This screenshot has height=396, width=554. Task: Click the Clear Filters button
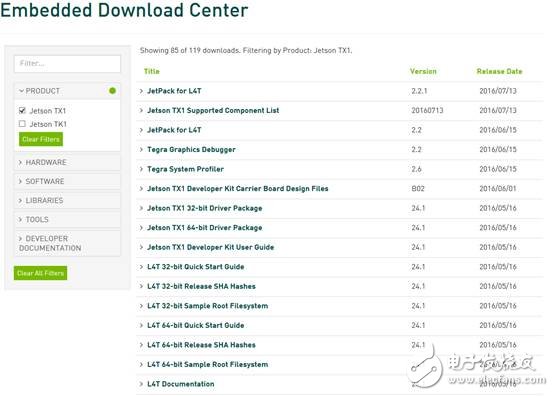[x=41, y=139]
